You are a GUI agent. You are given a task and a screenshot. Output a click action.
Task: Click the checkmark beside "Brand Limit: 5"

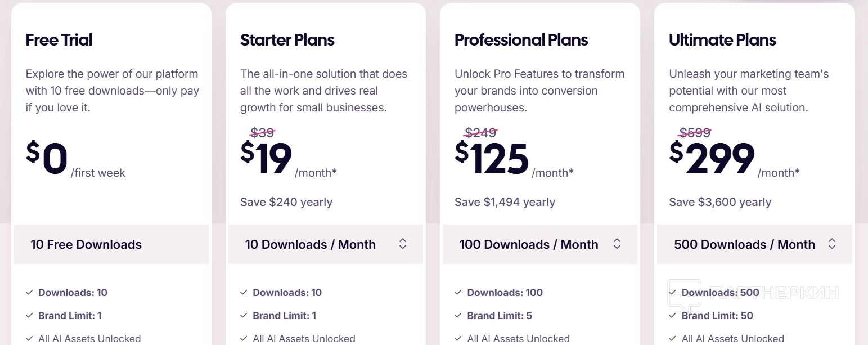[458, 316]
